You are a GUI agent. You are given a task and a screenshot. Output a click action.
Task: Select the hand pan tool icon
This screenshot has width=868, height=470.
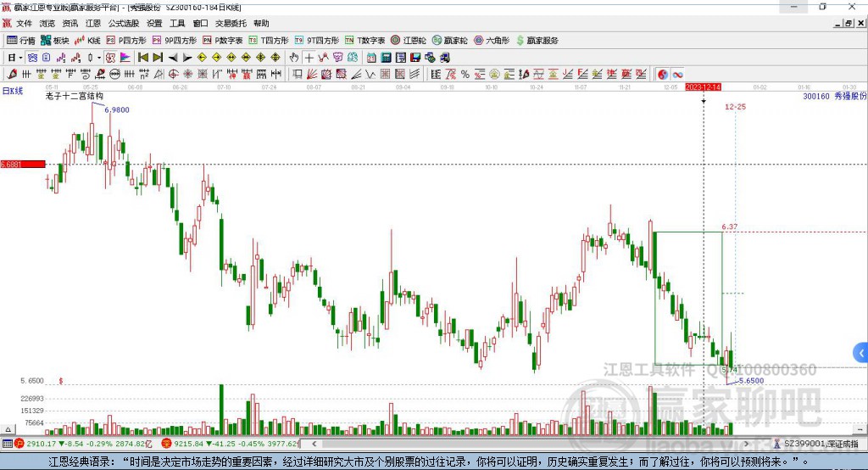point(294,58)
